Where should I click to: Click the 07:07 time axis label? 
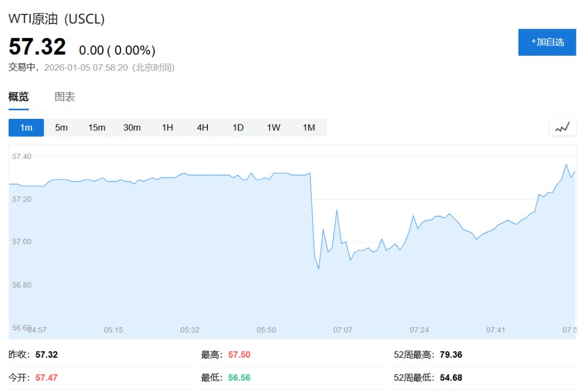343,330
